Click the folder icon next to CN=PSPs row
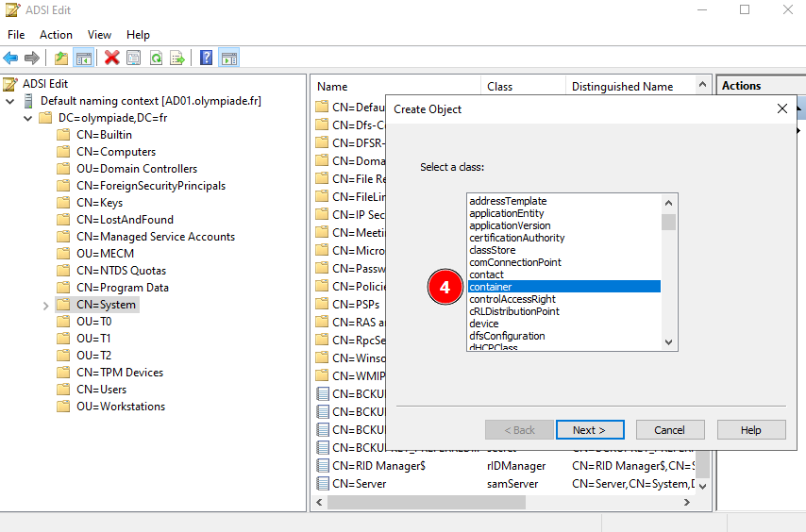806x532 pixels. 322,304
